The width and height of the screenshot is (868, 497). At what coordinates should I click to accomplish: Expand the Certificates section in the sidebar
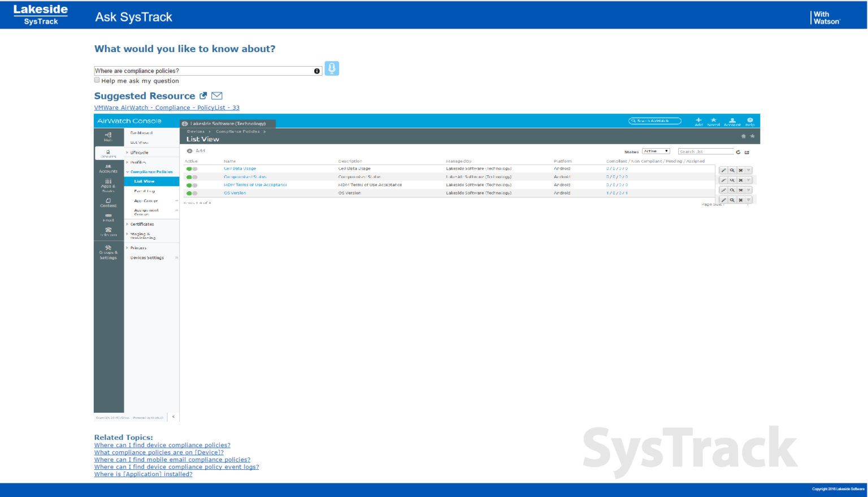142,224
